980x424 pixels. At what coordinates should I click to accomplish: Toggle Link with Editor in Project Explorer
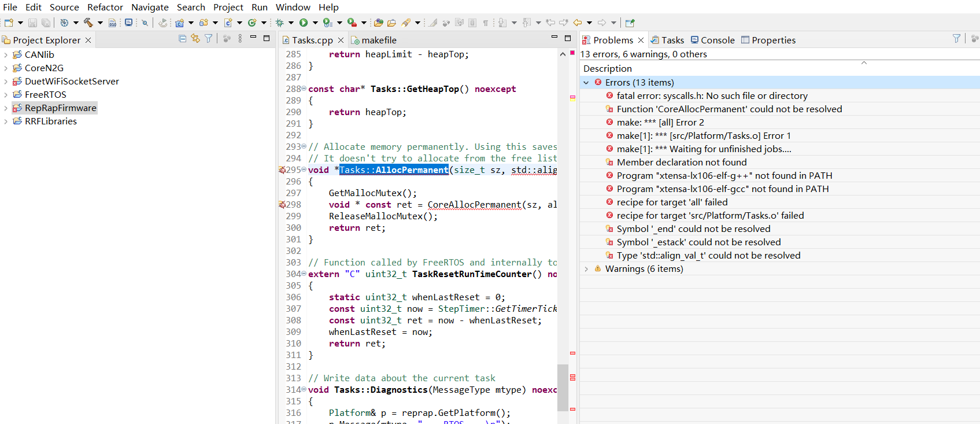(x=195, y=38)
